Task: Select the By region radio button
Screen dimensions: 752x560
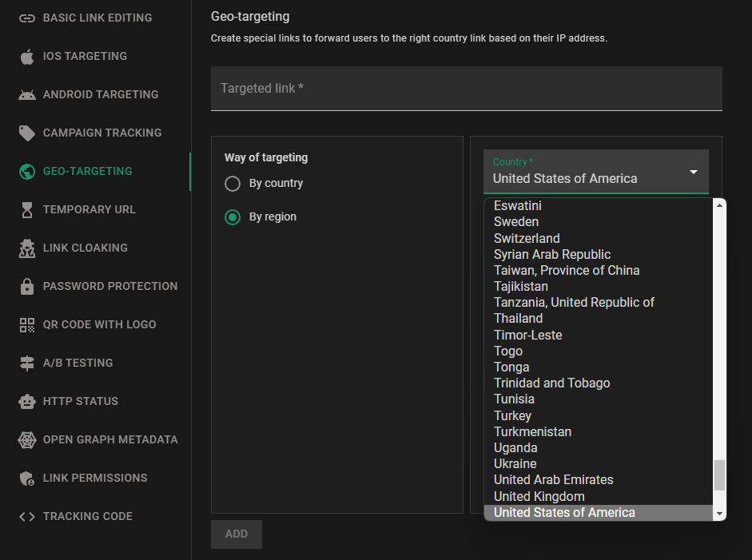Action: 233,217
